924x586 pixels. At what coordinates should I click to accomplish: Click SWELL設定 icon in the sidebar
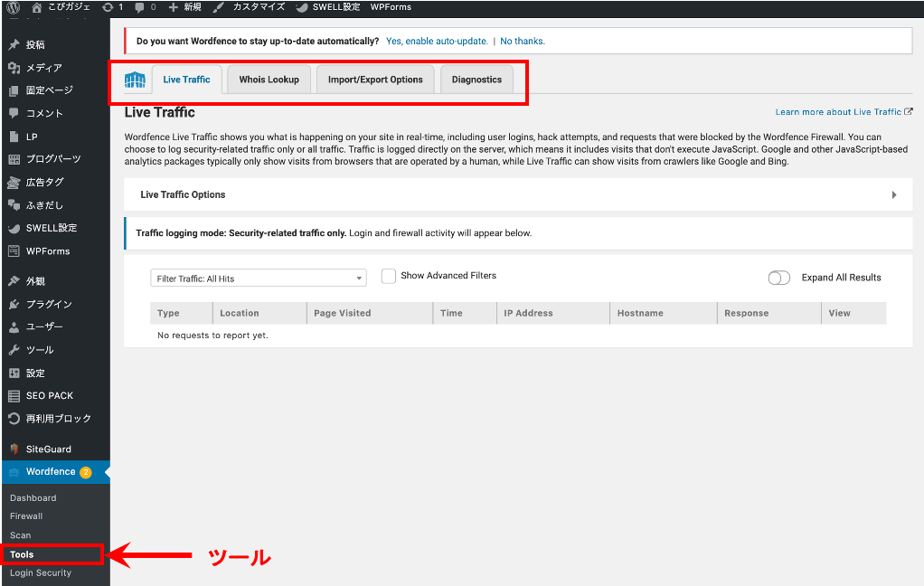click(14, 228)
